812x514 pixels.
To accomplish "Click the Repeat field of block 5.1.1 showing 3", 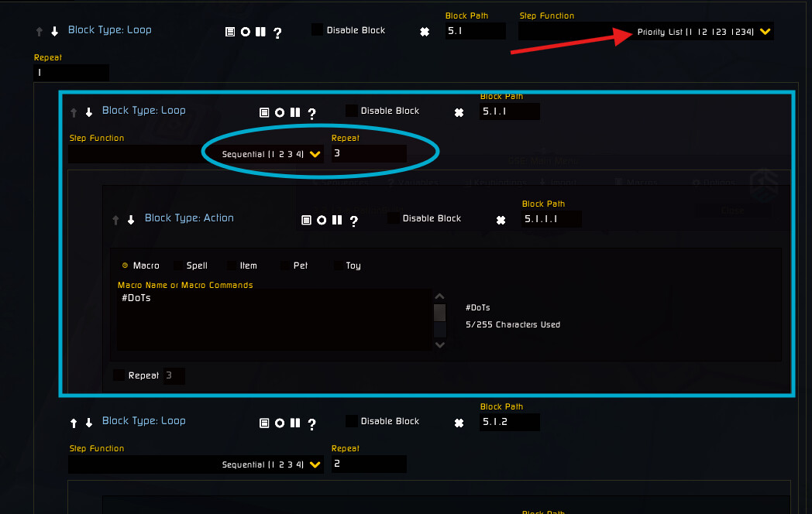I will tap(369, 153).
